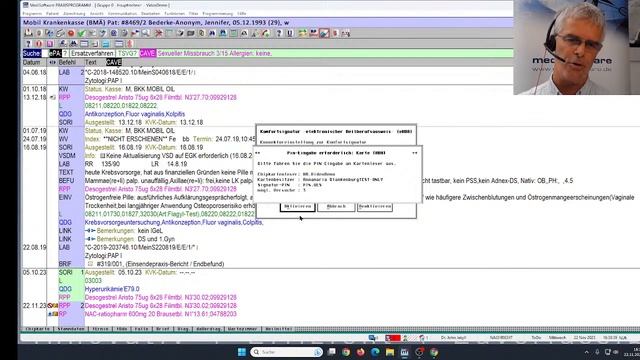
Task: Select the 04.06.18 LAB entry row
Action: click(x=140, y=72)
